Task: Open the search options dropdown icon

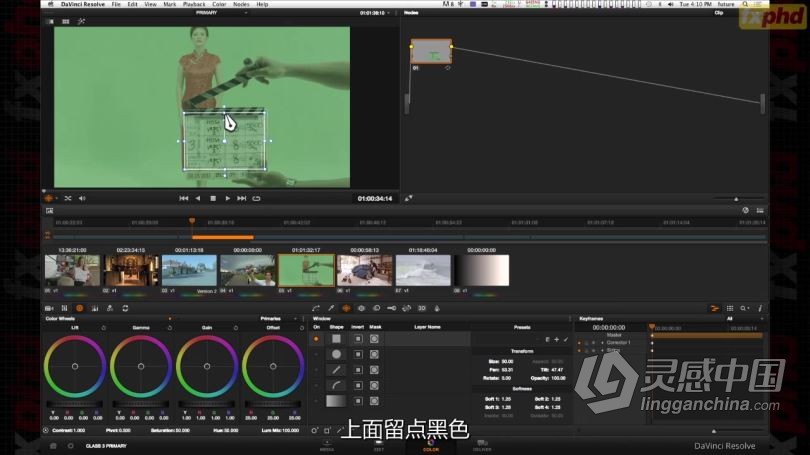Action: pyautogui.click(x=744, y=308)
